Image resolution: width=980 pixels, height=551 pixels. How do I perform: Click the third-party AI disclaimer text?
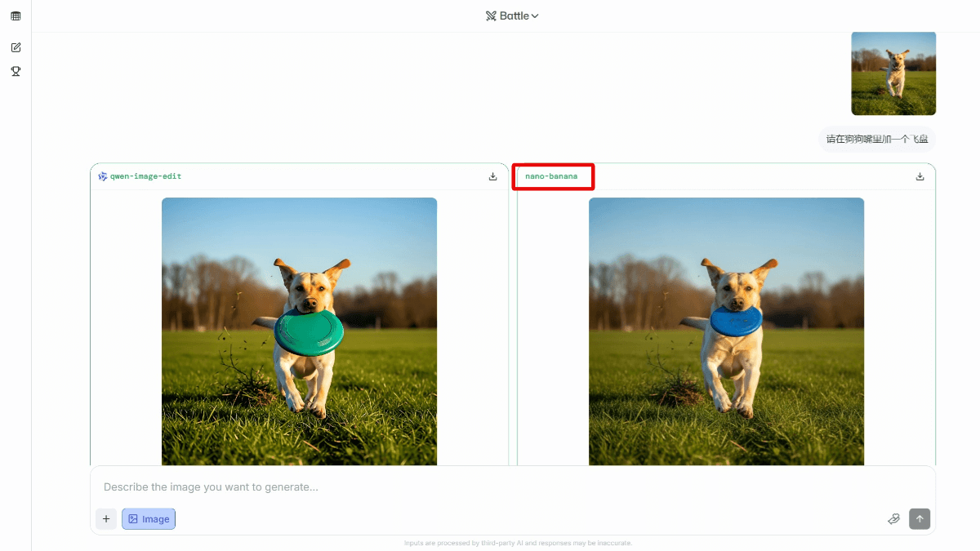[518, 543]
